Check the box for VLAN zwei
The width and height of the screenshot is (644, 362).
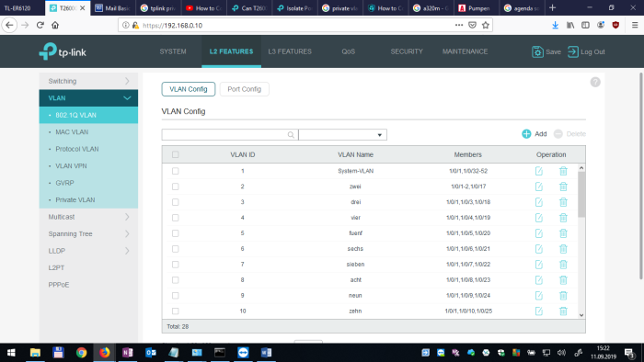coord(176,187)
